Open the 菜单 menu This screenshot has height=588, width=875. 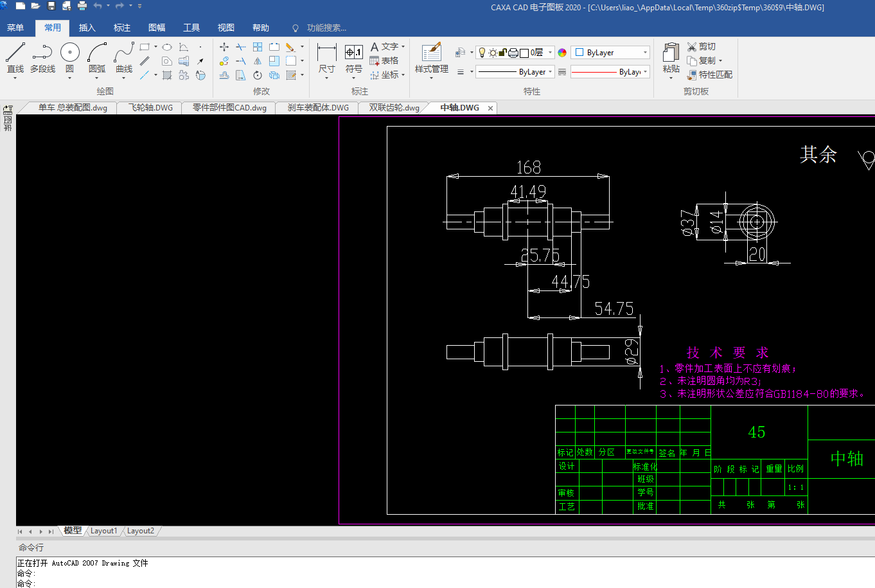pyautogui.click(x=15, y=28)
